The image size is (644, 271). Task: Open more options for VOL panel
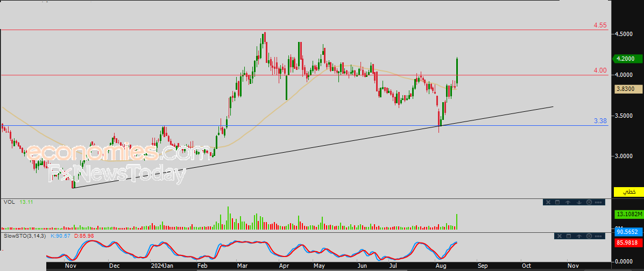(x=599, y=202)
